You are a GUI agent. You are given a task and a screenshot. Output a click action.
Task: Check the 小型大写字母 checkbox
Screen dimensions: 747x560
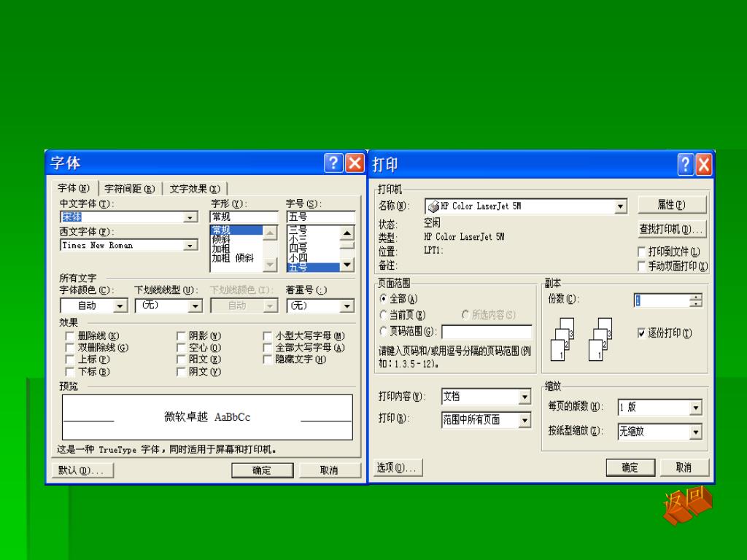[x=267, y=335]
